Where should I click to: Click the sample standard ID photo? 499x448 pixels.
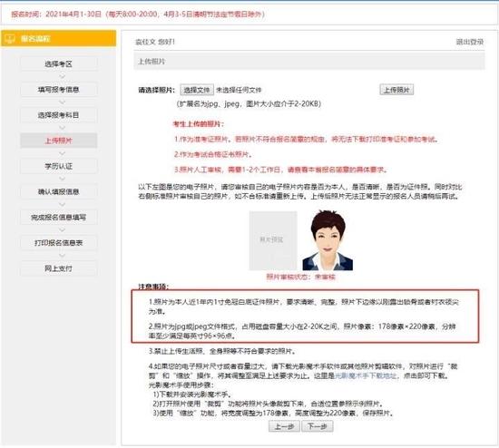pyautogui.click(x=328, y=240)
